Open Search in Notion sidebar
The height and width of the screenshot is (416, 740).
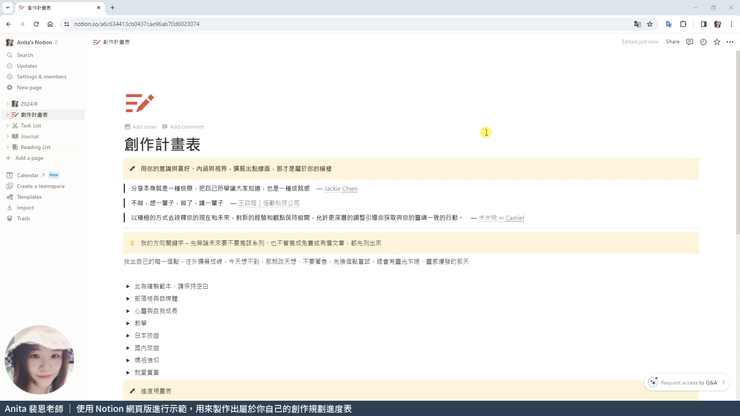25,55
